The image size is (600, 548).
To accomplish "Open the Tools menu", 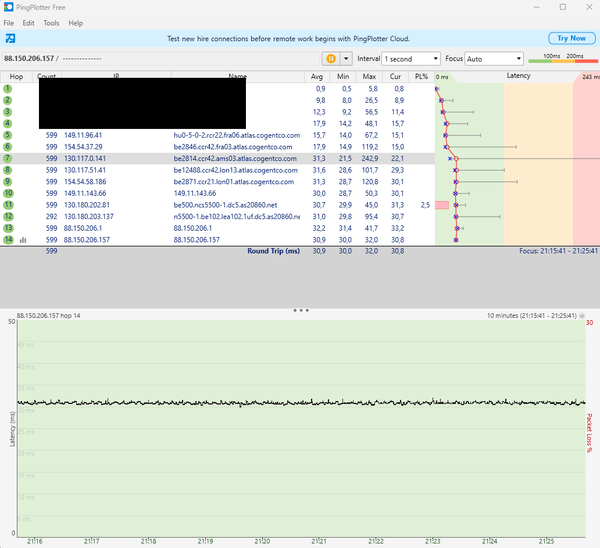I will (x=51, y=23).
